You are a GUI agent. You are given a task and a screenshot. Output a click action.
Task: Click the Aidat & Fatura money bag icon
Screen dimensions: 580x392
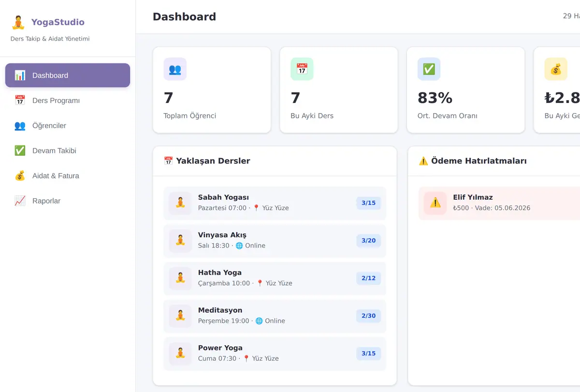[x=20, y=176]
